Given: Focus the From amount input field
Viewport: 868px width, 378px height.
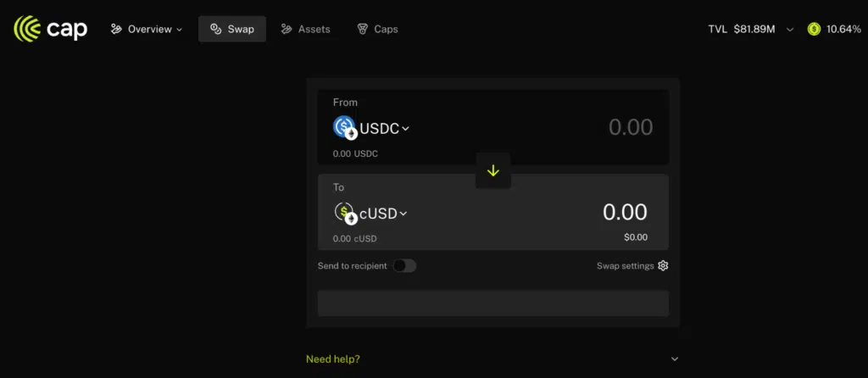Looking at the screenshot, I should click(631, 127).
